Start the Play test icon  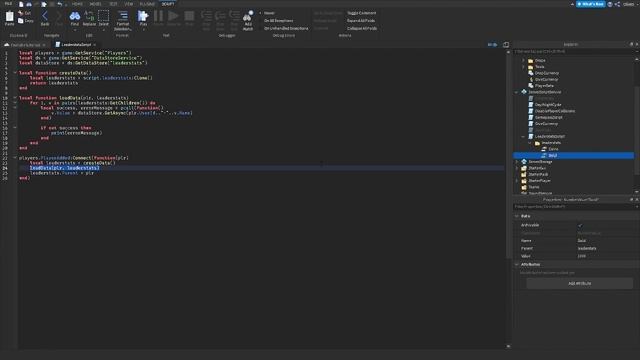pyautogui.click(x=143, y=16)
